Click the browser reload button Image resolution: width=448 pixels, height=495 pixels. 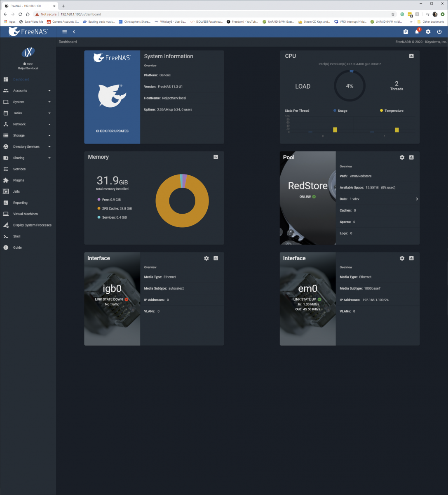pos(20,14)
